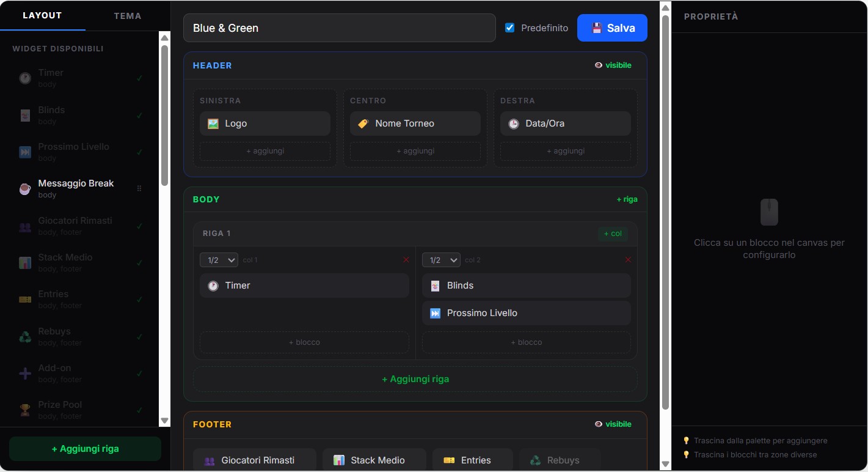Switch to the Layout tab
Image resolution: width=868 pixels, height=472 pixels.
tap(42, 15)
